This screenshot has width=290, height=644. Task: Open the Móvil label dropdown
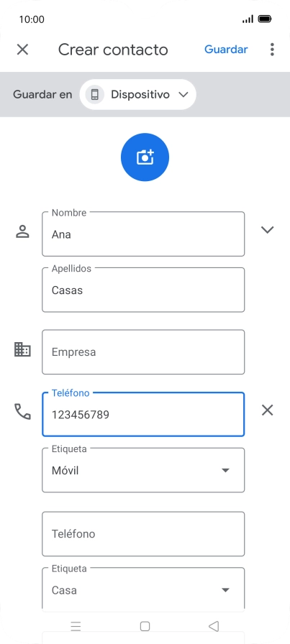click(143, 470)
